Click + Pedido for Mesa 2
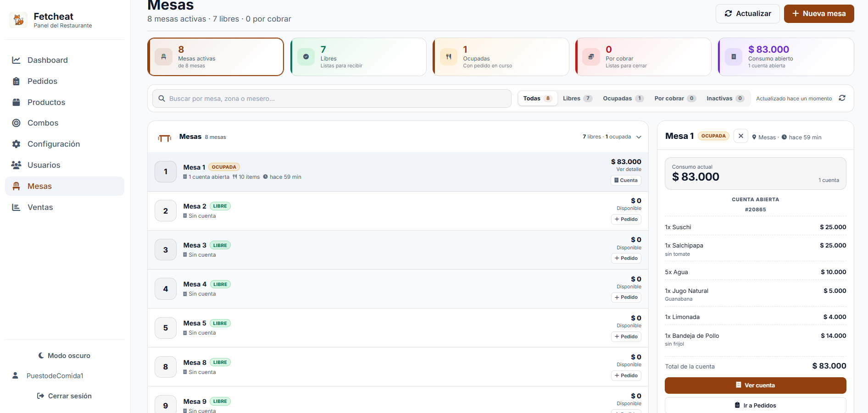 tap(626, 219)
